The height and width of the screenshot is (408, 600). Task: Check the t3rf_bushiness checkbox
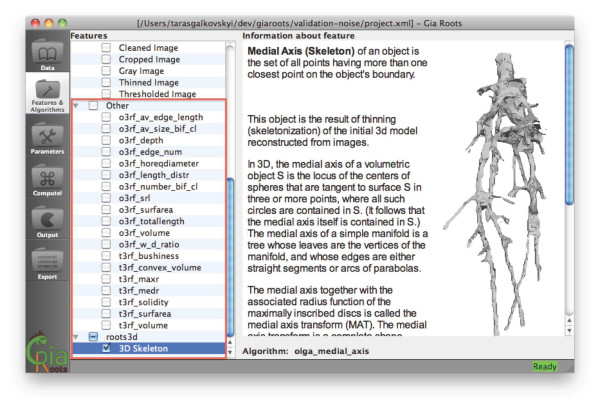click(x=106, y=256)
